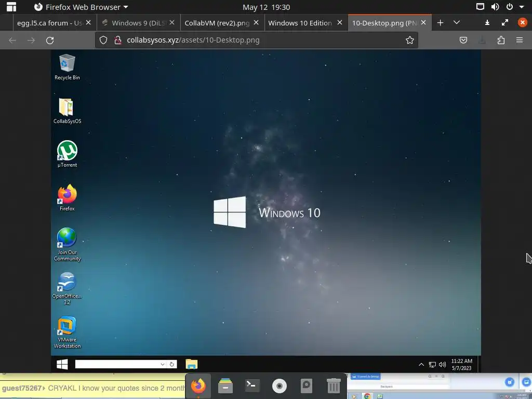This screenshot has width=532, height=399.
Task: Click the µTorrent shortcut in the image
Action: [67, 154]
